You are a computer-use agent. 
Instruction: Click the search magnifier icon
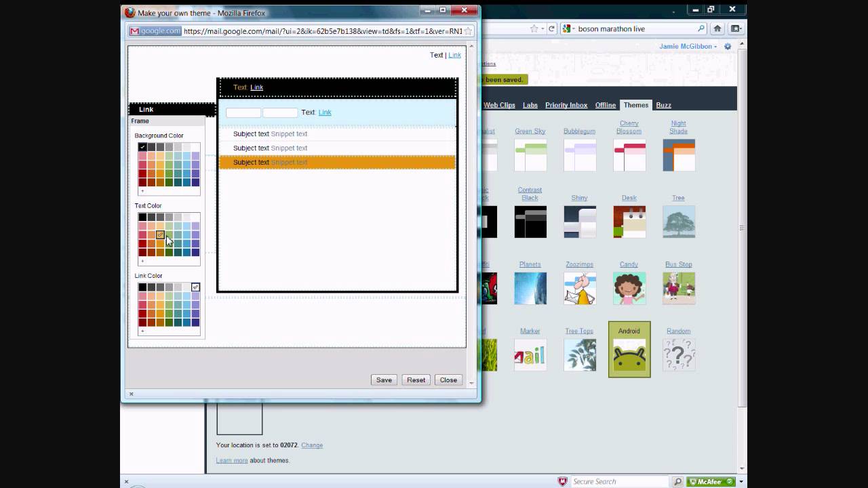pyautogui.click(x=701, y=28)
